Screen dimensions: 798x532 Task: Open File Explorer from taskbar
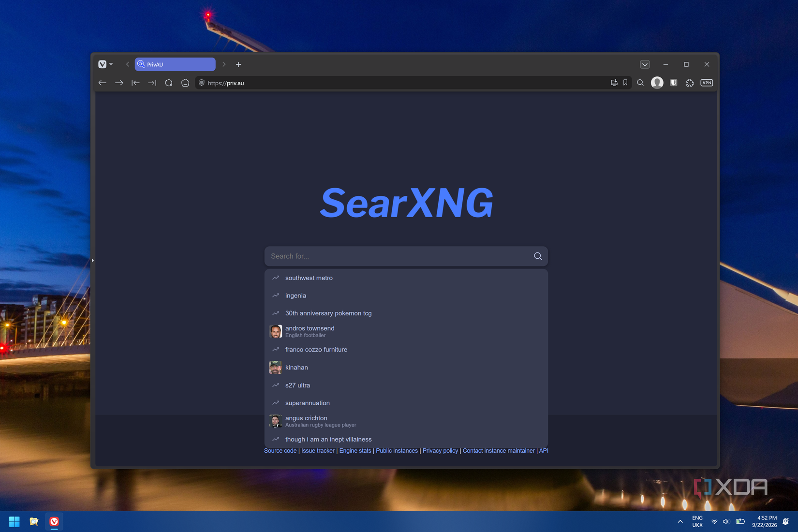point(34,521)
